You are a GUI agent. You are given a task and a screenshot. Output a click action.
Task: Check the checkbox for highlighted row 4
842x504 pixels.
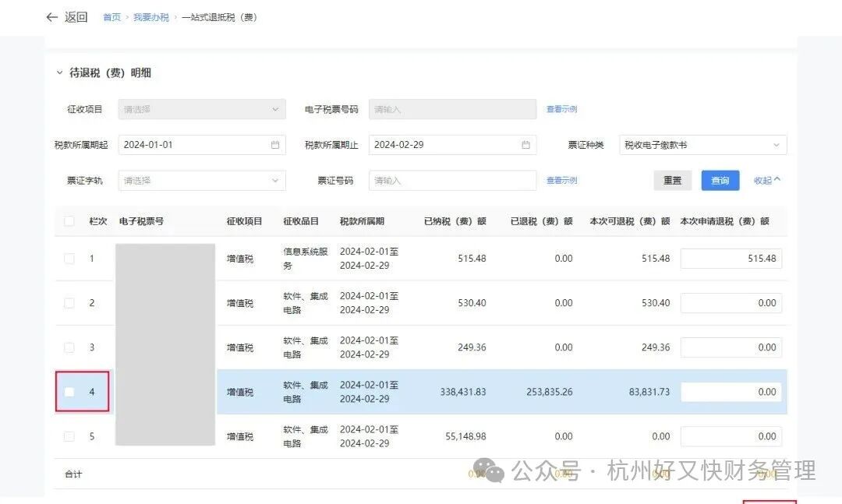point(69,392)
